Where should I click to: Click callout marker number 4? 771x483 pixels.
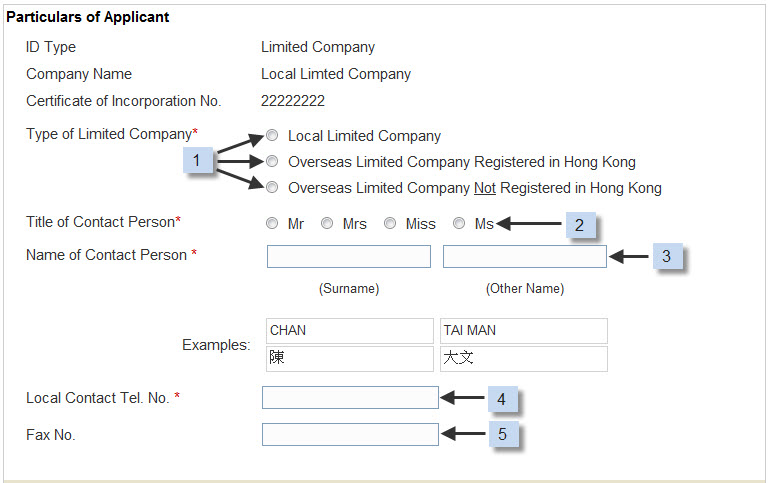[x=502, y=399]
